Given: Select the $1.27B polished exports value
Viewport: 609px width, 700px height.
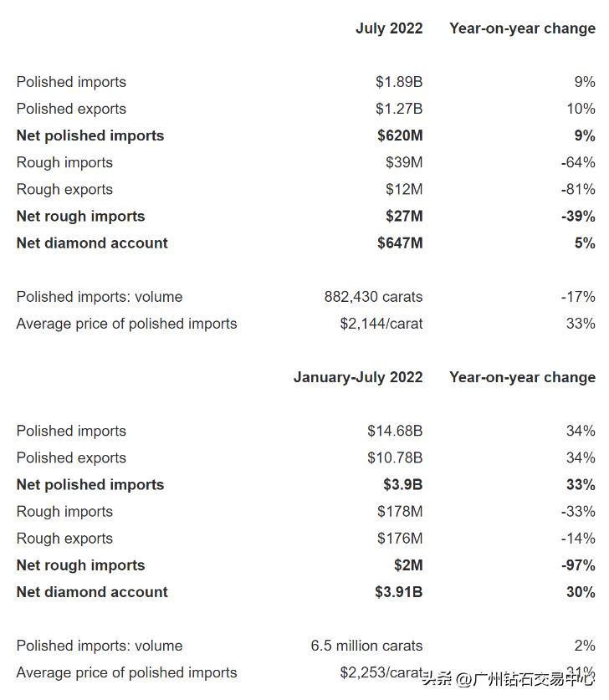Looking at the screenshot, I should 399,109.
